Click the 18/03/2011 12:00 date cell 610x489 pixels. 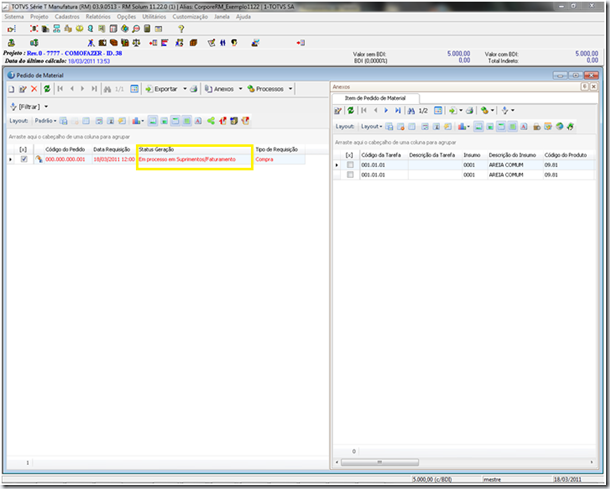coord(114,159)
